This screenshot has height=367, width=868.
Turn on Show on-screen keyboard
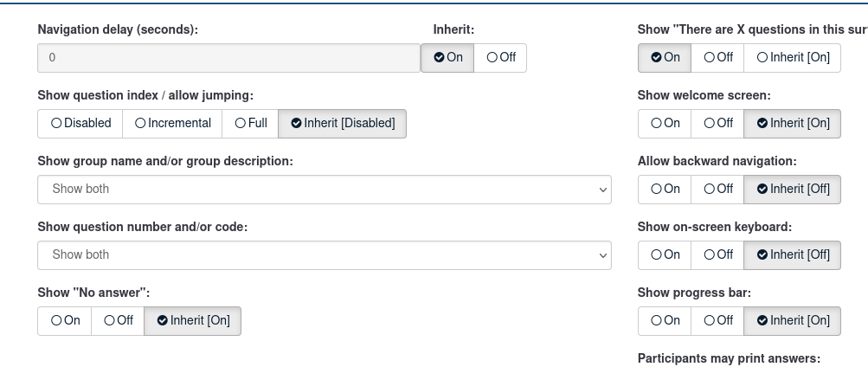click(x=665, y=255)
